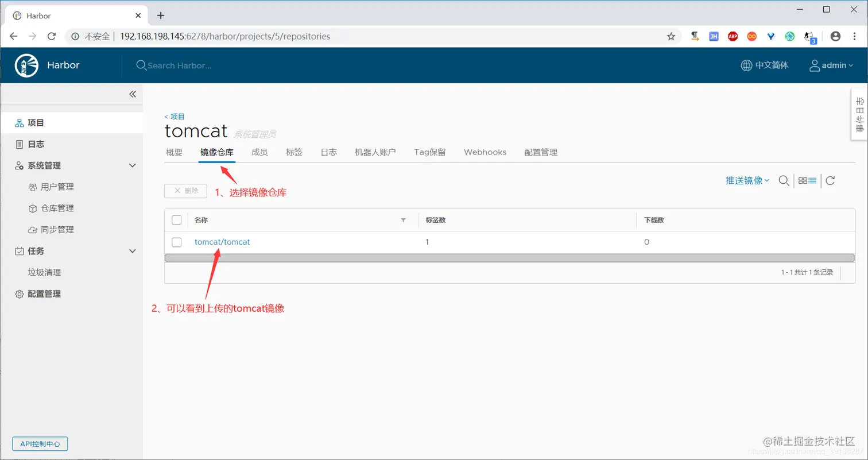
Task: Go back in browser history
Action: tap(14, 36)
